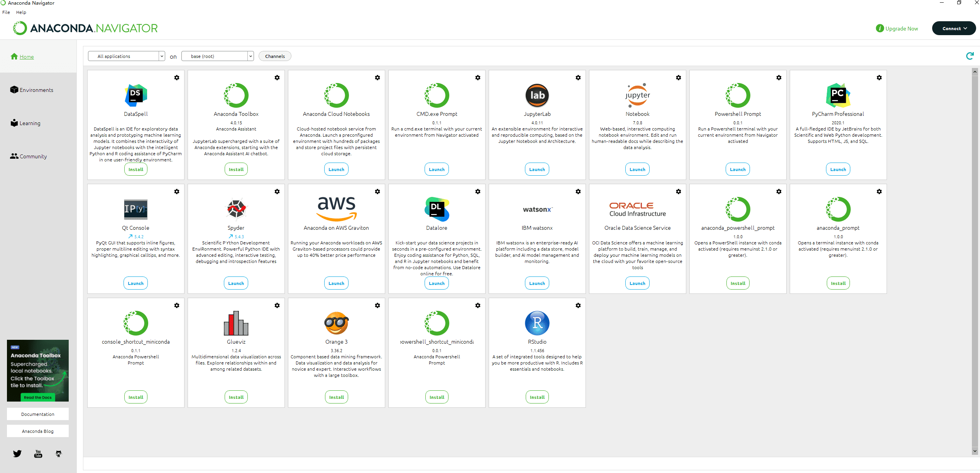This screenshot has height=473, width=980.
Task: Open the File menu
Action: click(6, 12)
